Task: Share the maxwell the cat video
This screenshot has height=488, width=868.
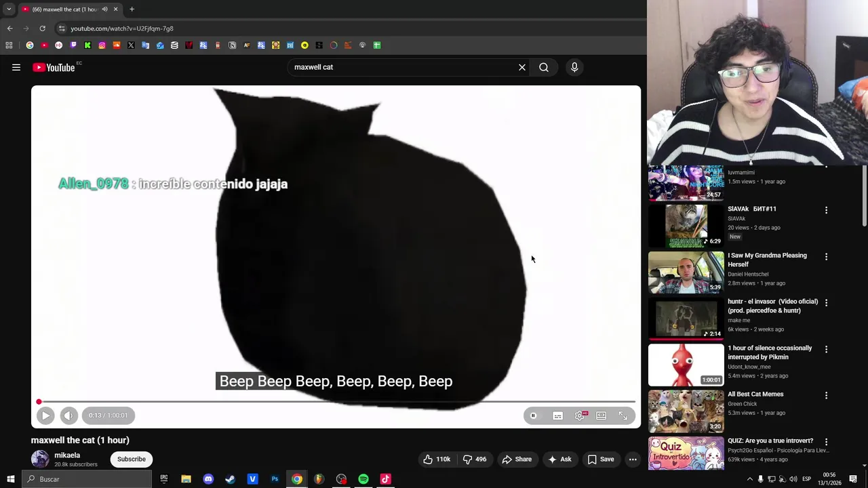Action: click(517, 460)
